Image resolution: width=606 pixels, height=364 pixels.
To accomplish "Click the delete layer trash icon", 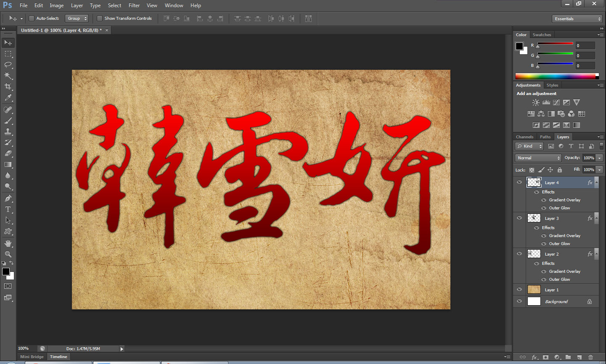I will (590, 357).
